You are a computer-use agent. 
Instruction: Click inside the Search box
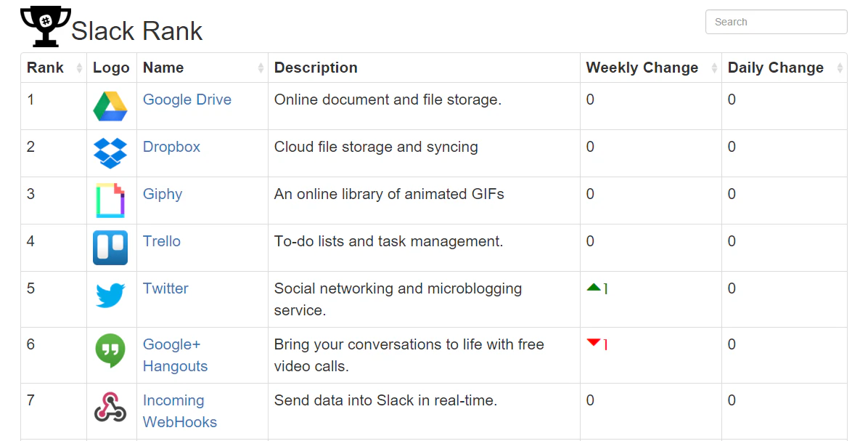click(x=776, y=22)
